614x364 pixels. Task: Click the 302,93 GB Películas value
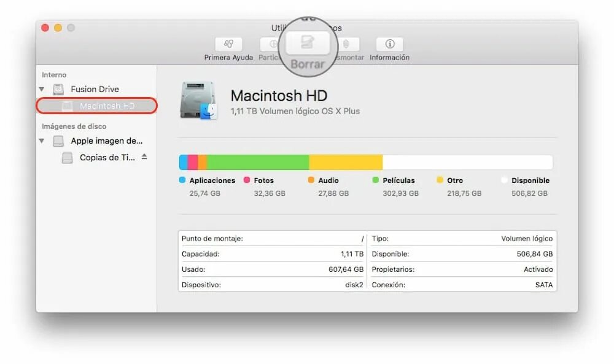[x=400, y=193]
